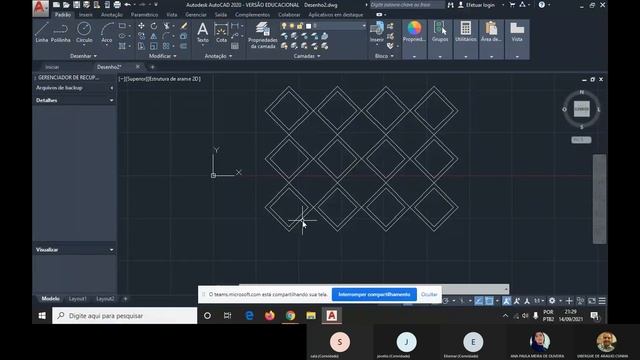Click the Mirror tool in Modificar panel
Viewport: 640px width, 360px height.
(x=154, y=36)
